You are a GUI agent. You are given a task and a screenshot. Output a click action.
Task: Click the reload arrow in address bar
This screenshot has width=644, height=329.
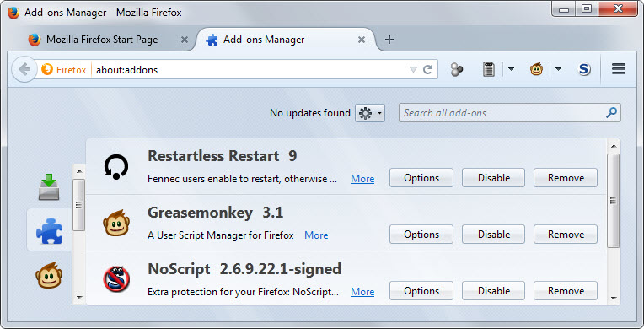tap(428, 69)
